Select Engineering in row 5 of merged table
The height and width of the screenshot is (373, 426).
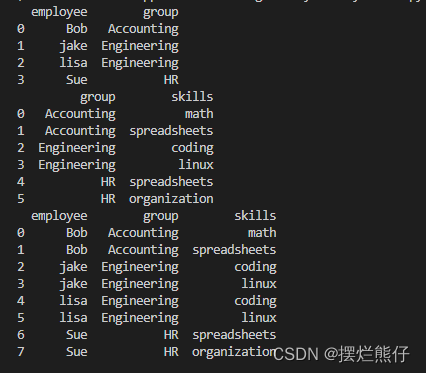point(140,318)
